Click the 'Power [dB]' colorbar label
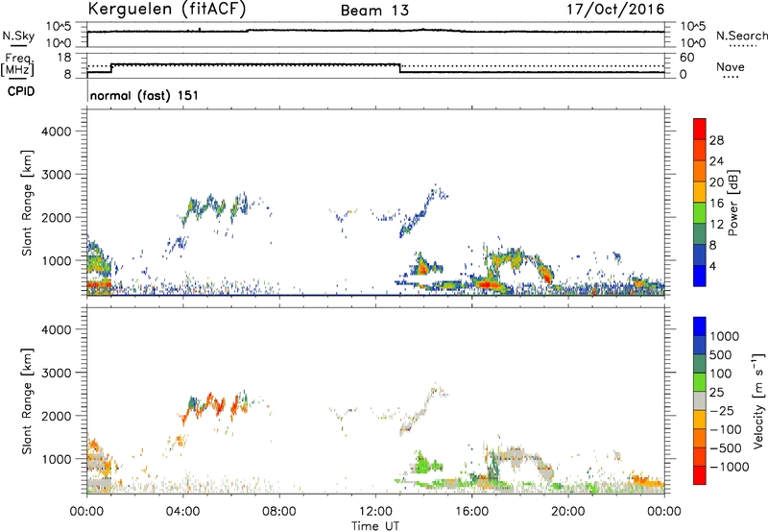The image size is (768, 532). pos(732,203)
